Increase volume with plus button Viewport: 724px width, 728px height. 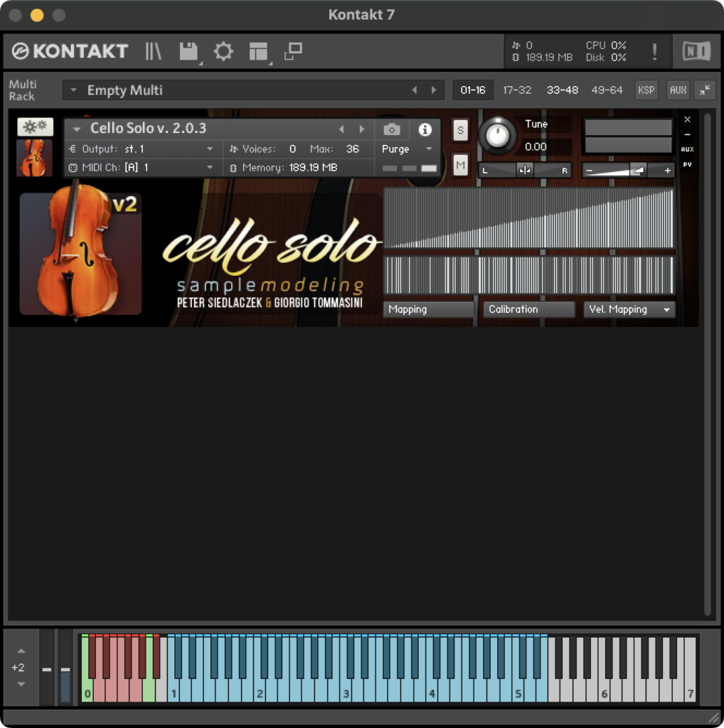click(667, 171)
